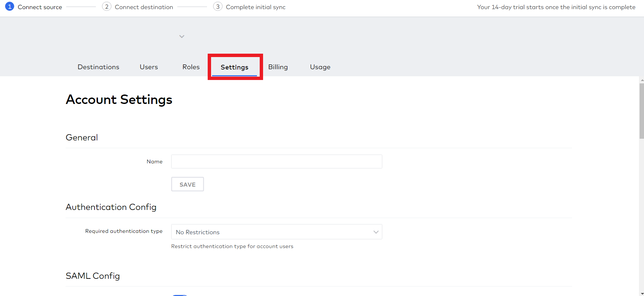The width and height of the screenshot is (644, 296).
Task: Click the vertical scrollbar thumb
Action: [641, 111]
